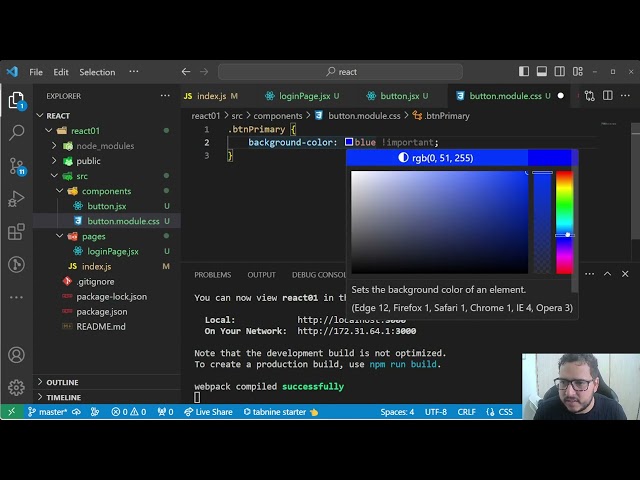This screenshot has width=640, height=480.
Task: Toggle the secondary side bar layout icon
Action: [560, 71]
